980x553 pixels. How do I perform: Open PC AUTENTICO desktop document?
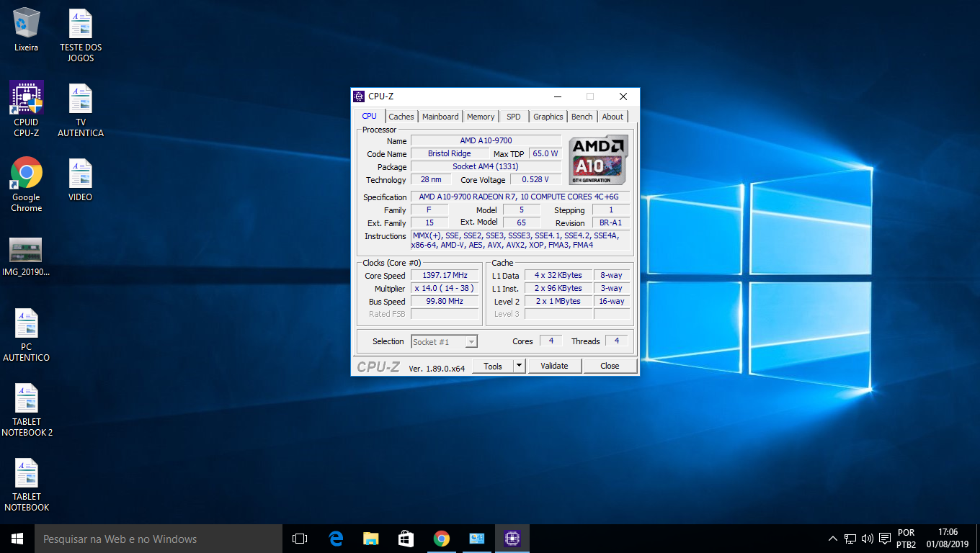point(26,336)
